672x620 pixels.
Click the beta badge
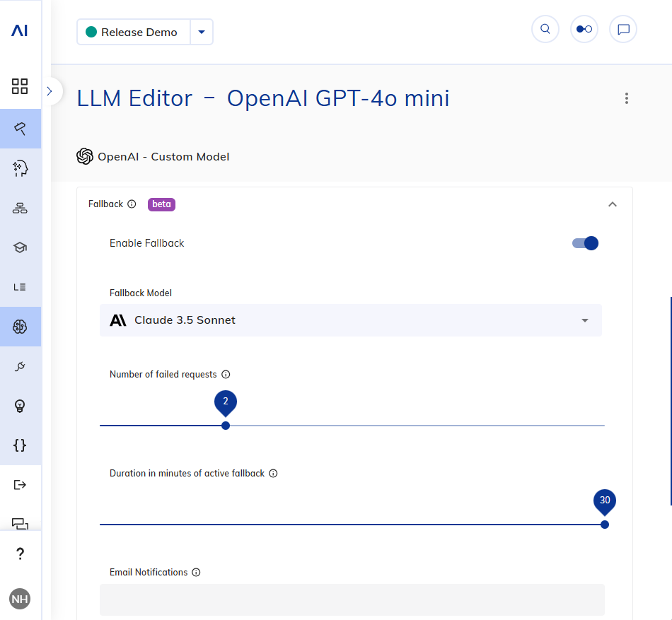point(161,204)
